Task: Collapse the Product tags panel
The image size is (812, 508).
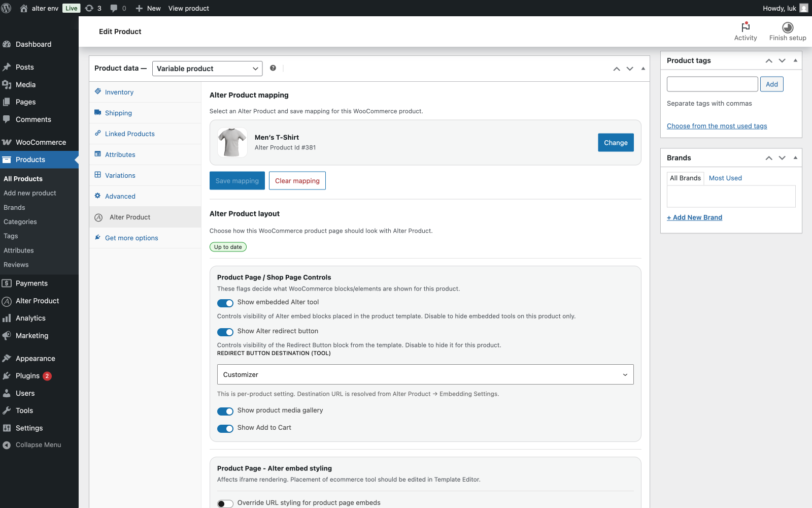Action: [795, 60]
